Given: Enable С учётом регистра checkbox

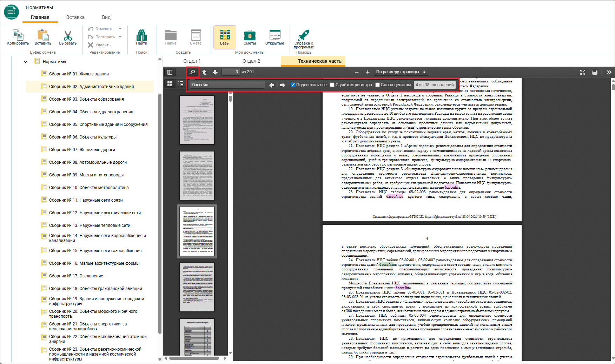Looking at the screenshot, I should coord(332,85).
